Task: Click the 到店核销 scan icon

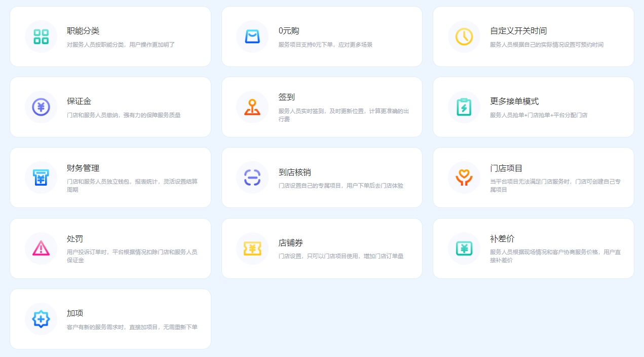Action: point(252,177)
